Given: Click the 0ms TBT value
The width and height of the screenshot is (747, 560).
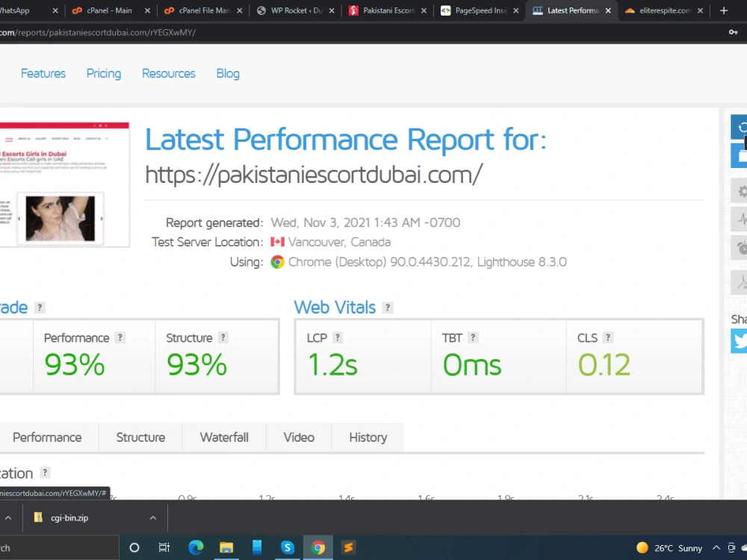Looking at the screenshot, I should [x=471, y=365].
